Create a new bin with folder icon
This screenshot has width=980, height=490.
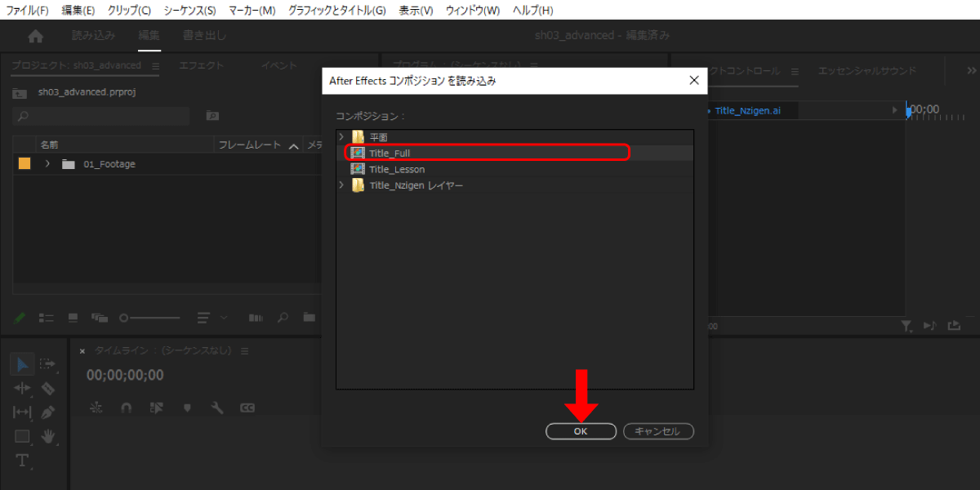point(309,317)
